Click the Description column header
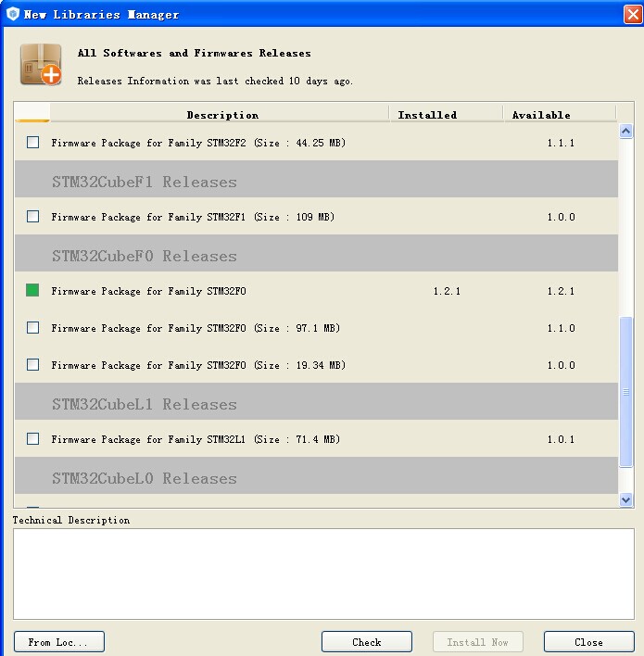The height and width of the screenshot is (656, 644). [x=221, y=114]
